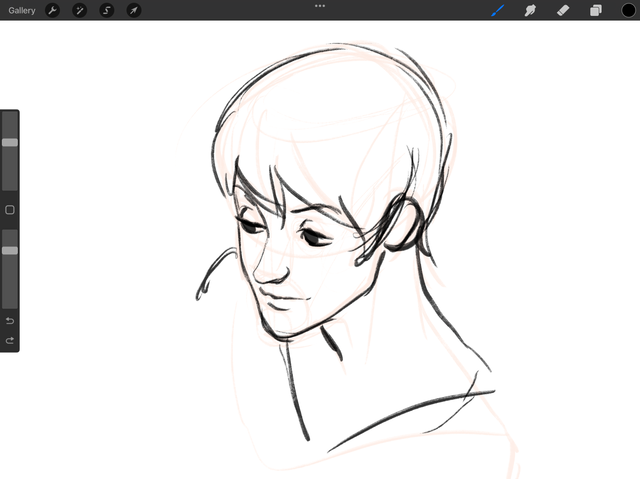The height and width of the screenshot is (479, 640).
Task: Open the Layers panel
Action: pyautogui.click(x=596, y=10)
